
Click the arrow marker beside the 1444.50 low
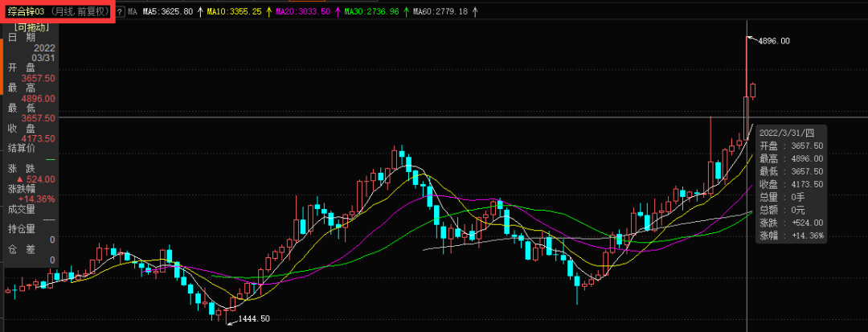pos(231,321)
